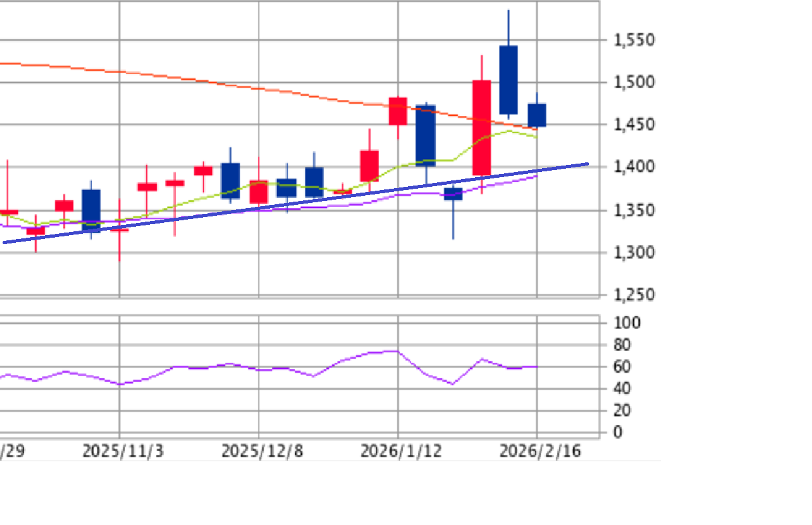Select the small blue candle with long lower wick
Screen dimensions: 812x525
(453, 194)
